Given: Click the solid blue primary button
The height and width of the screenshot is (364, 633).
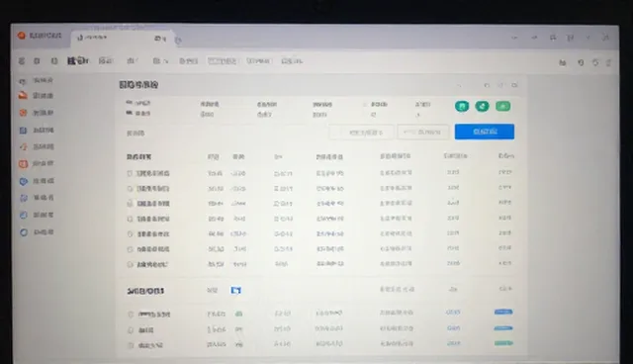Looking at the screenshot, I should click(485, 132).
